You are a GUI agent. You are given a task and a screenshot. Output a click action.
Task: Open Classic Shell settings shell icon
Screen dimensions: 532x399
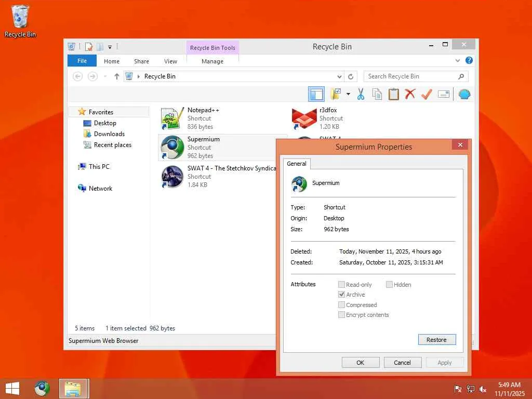coord(464,94)
